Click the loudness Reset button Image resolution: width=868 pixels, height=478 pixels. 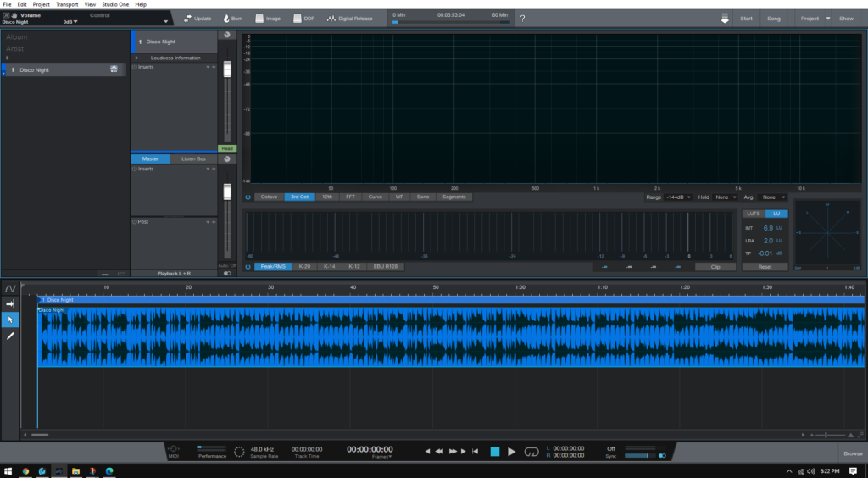[765, 267]
